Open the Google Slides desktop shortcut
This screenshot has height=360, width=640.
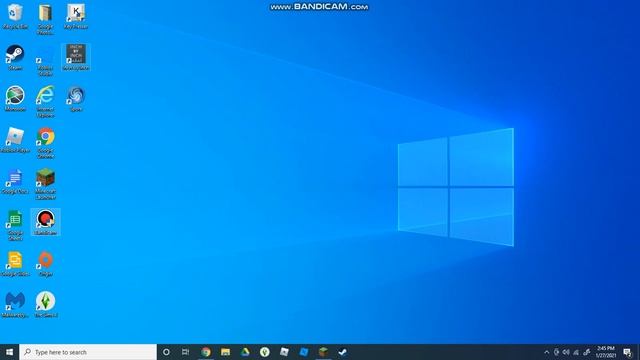(15, 264)
